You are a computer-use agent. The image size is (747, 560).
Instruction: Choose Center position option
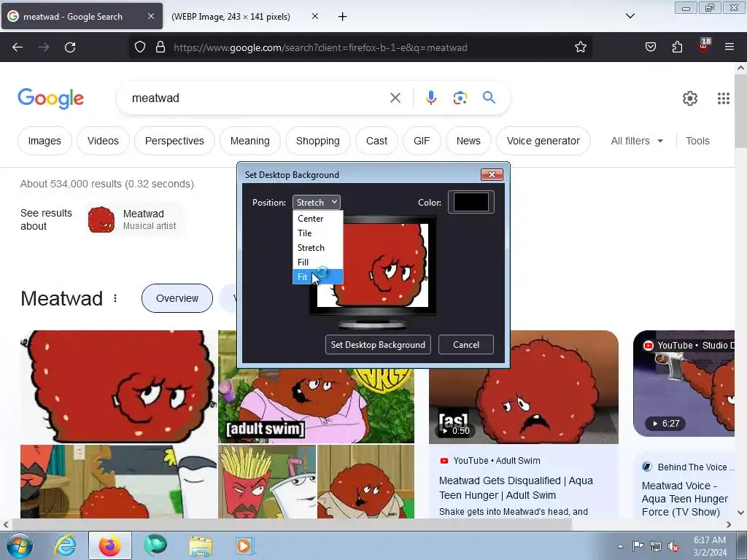tap(318, 219)
